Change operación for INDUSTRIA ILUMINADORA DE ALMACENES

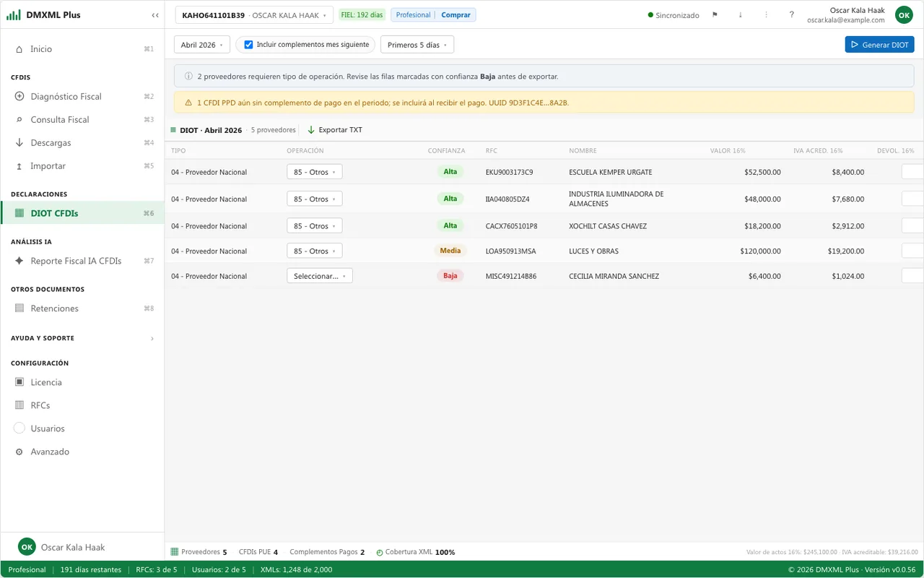point(315,199)
